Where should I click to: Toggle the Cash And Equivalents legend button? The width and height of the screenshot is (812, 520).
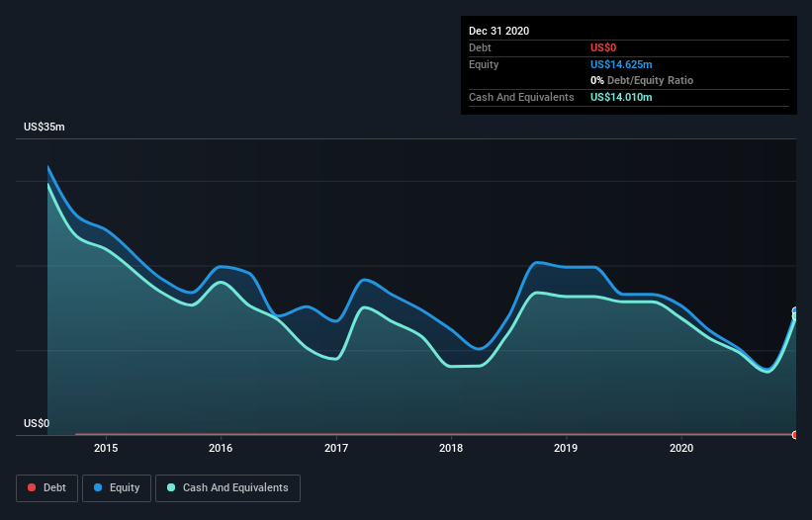pos(227,488)
